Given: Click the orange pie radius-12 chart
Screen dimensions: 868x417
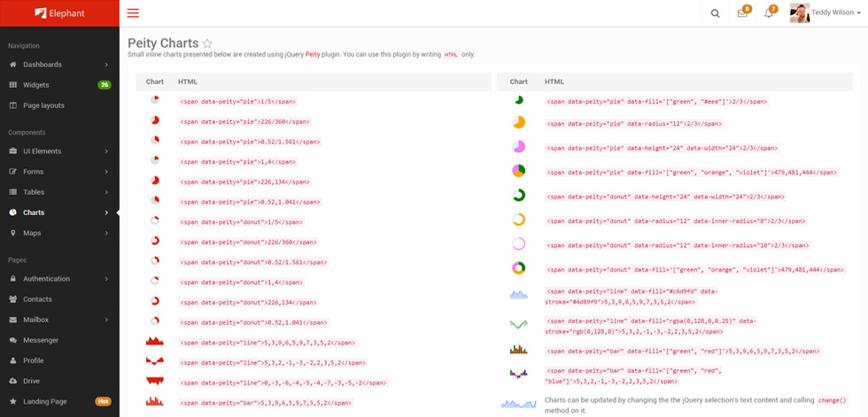Looking at the screenshot, I should (x=519, y=123).
